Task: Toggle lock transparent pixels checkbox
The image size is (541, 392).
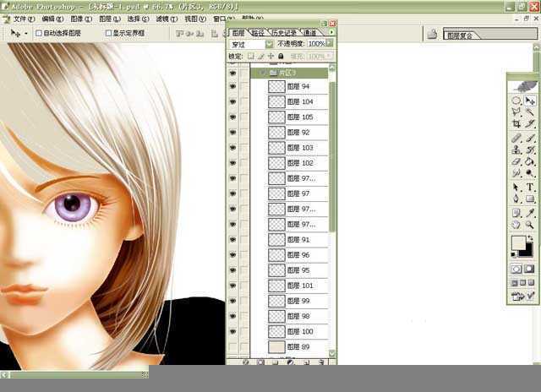Action: coord(251,56)
